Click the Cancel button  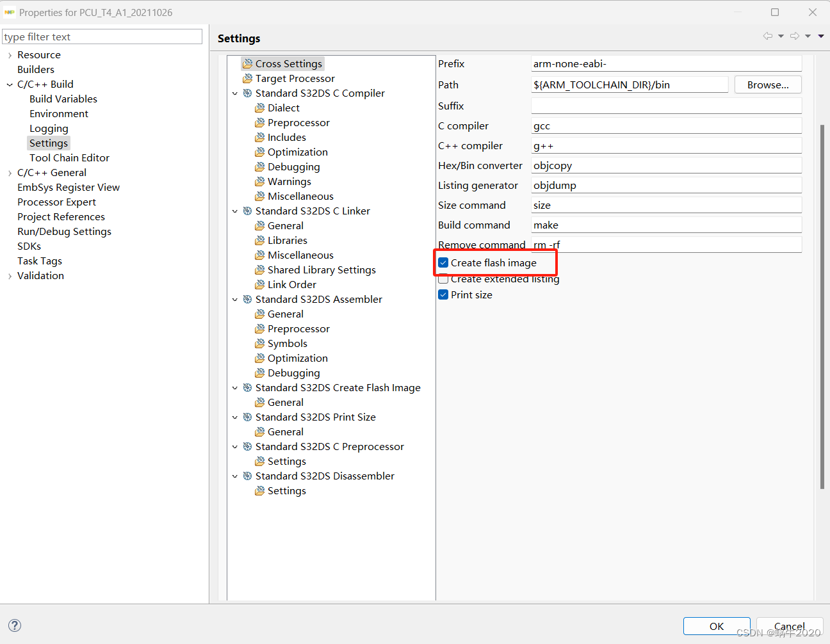[789, 626]
